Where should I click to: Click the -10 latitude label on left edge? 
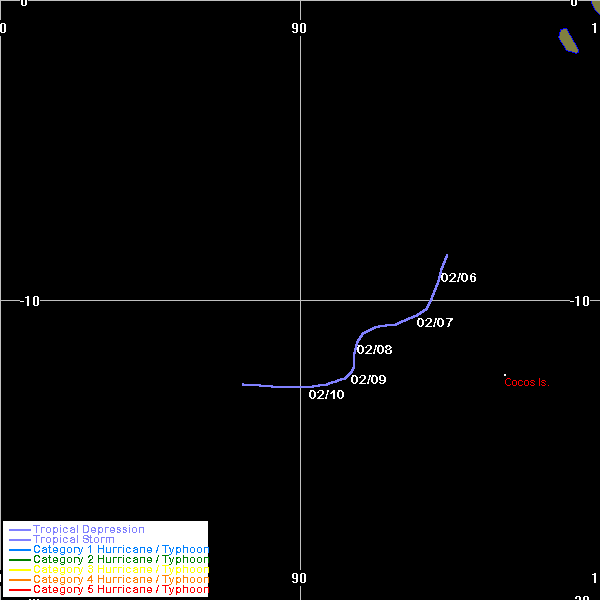(x=30, y=301)
